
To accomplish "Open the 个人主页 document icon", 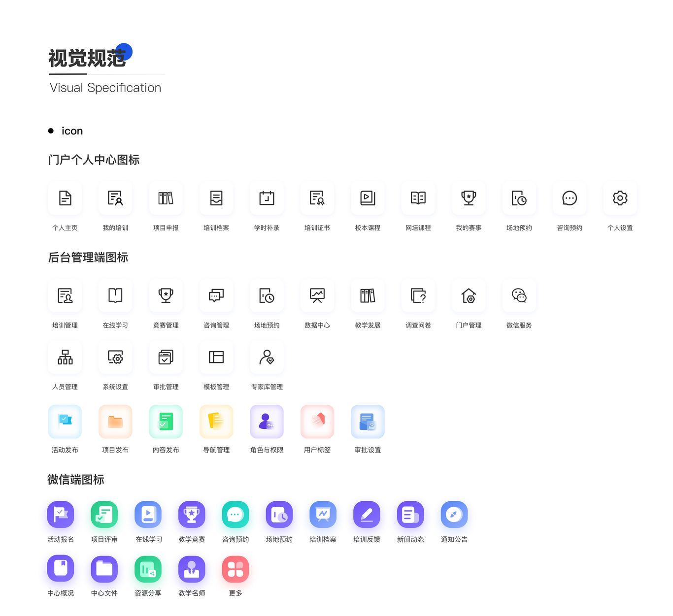I will pyautogui.click(x=65, y=198).
